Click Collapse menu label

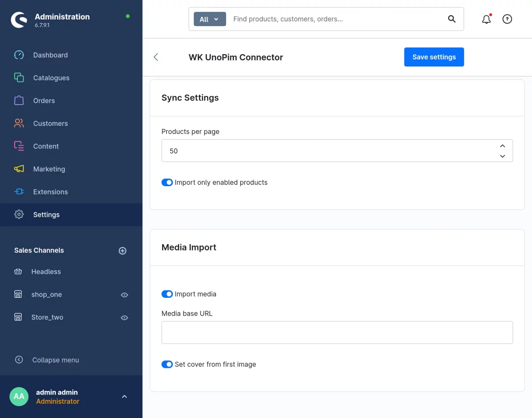click(56, 360)
